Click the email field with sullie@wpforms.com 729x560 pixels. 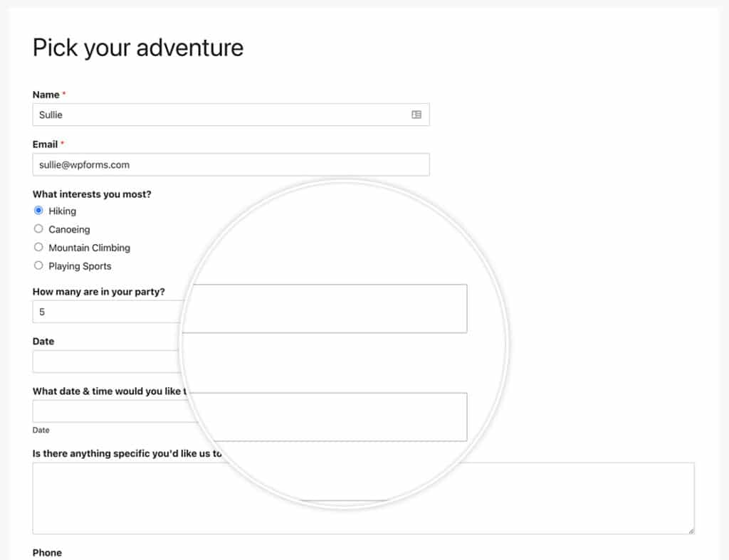click(x=231, y=164)
